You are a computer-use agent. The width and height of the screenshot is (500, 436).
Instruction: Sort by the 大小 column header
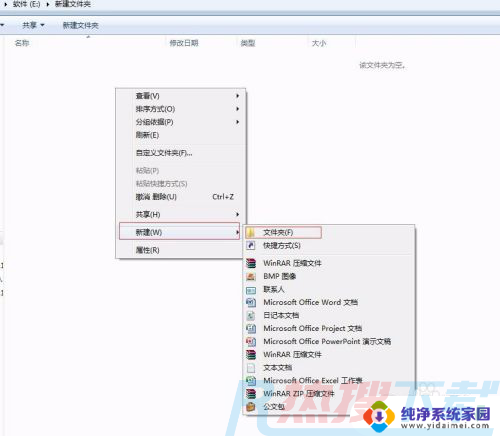319,43
